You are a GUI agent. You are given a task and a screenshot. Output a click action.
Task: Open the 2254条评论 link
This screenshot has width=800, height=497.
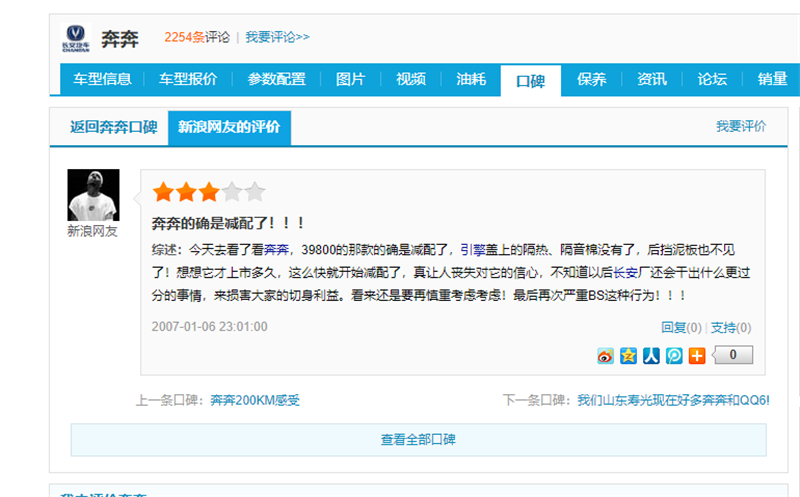point(197,37)
